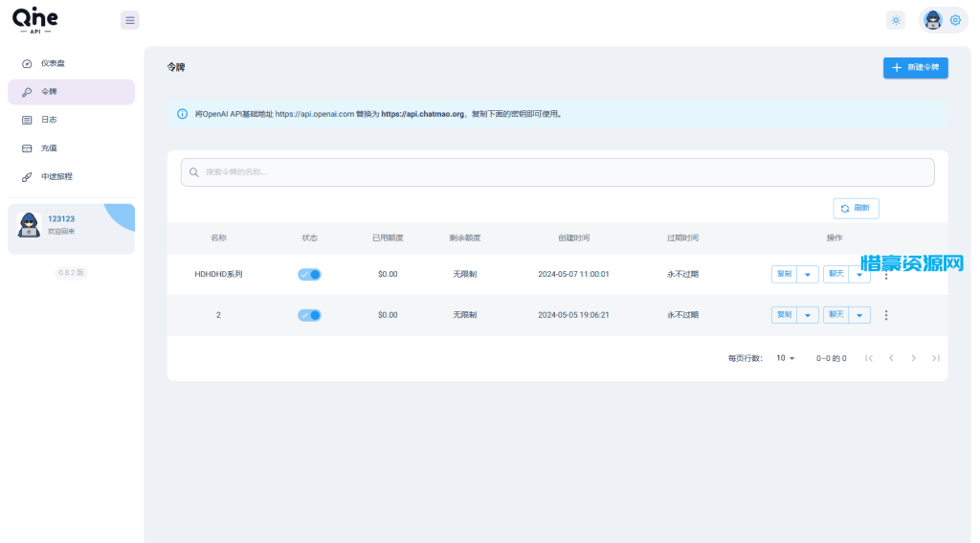The image size is (980, 543).
Task: Disable the status switch for token 2
Action: (x=309, y=315)
